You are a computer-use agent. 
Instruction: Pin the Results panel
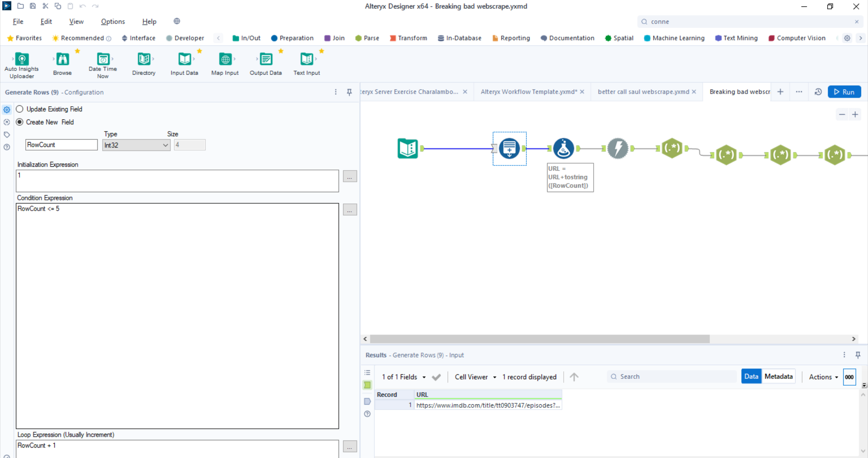coord(858,355)
